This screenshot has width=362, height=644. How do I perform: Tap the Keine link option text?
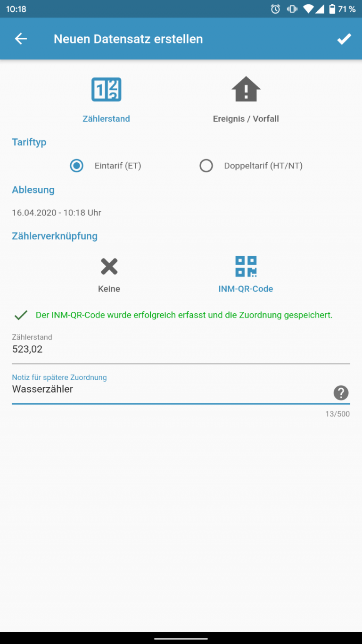tap(109, 289)
